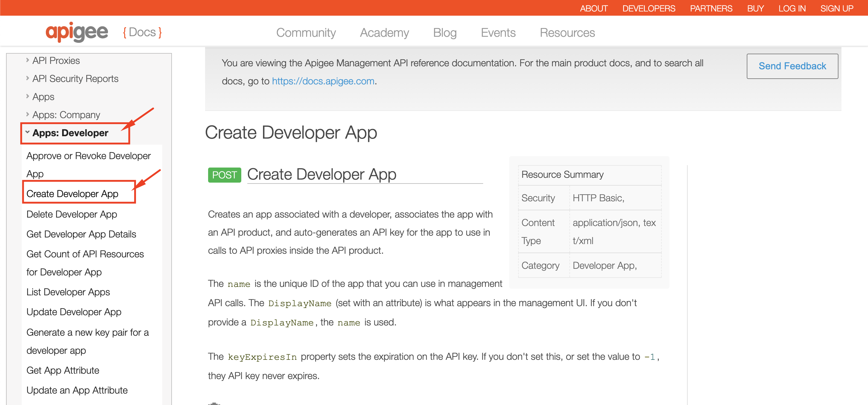Click the Create Developer App page heading

[x=291, y=132]
